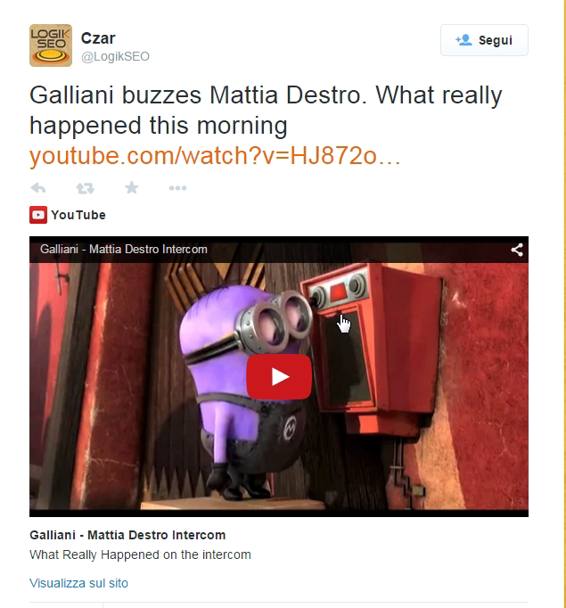The height and width of the screenshot is (608, 566).
Task: Open the LogikSEO profile avatar
Action: click(x=50, y=45)
